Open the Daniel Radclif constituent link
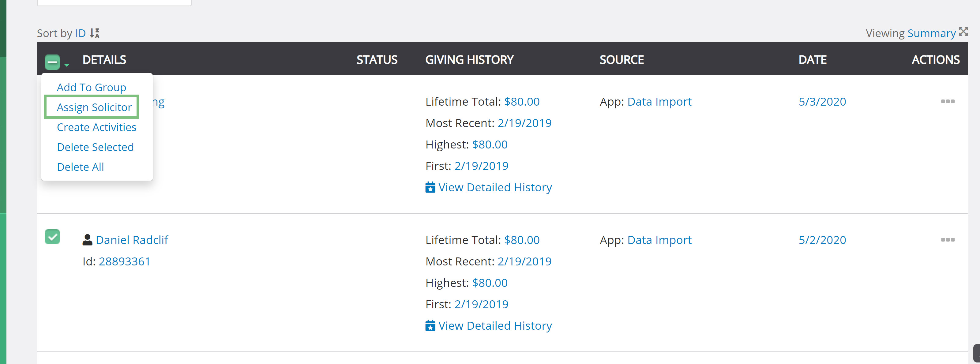The height and width of the screenshot is (364, 980). pyautogui.click(x=132, y=240)
